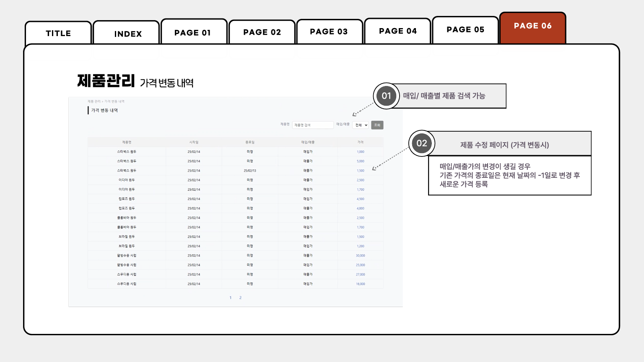Select the 16,000 price link
The height and width of the screenshot is (362, 644).
click(361, 284)
